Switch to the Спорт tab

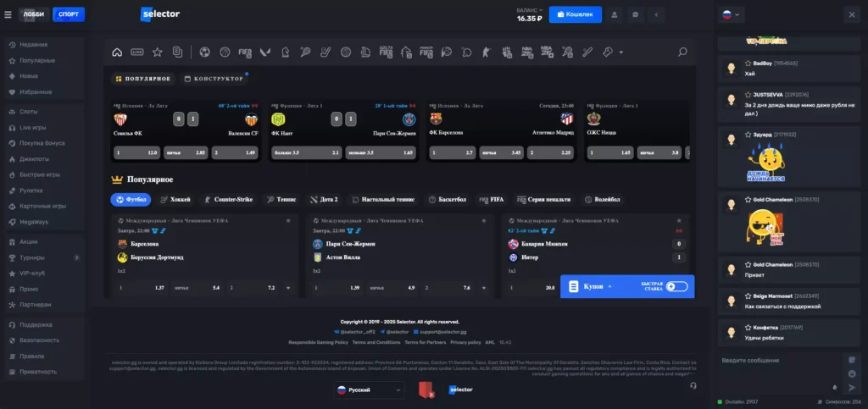(x=69, y=14)
